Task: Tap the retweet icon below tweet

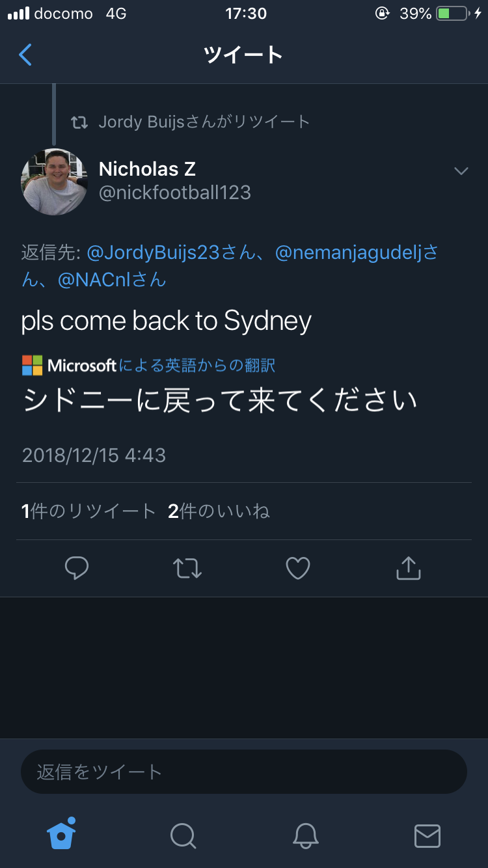Action: [187, 568]
